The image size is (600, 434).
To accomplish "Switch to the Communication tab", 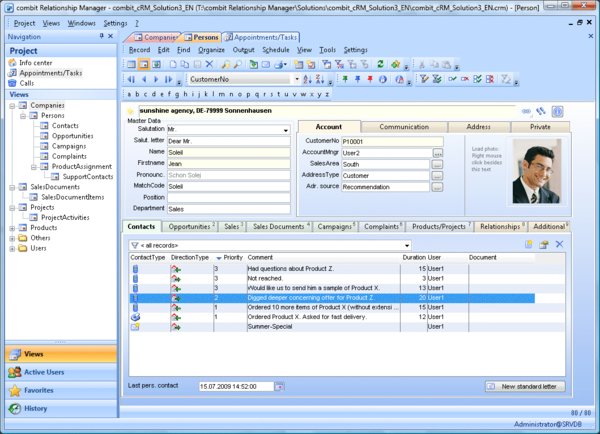I will click(x=404, y=127).
